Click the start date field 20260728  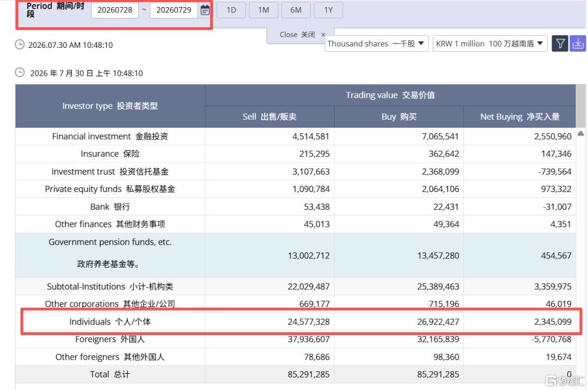(x=115, y=10)
